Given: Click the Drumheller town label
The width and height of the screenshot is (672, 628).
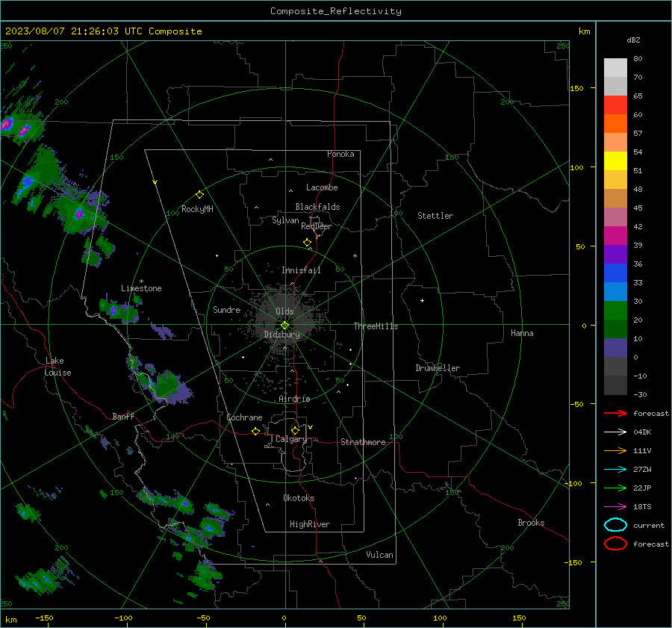Looking at the screenshot, I should pos(438,368).
